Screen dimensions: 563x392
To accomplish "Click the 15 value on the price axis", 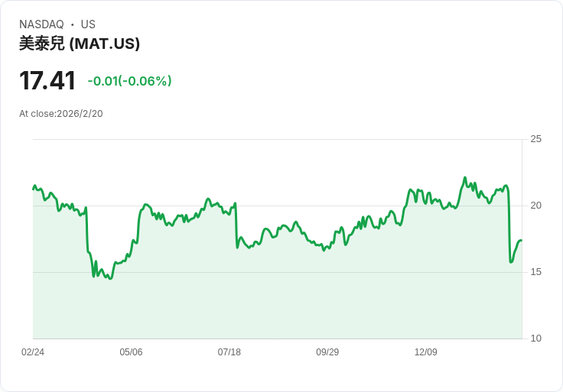I will pyautogui.click(x=535, y=272).
